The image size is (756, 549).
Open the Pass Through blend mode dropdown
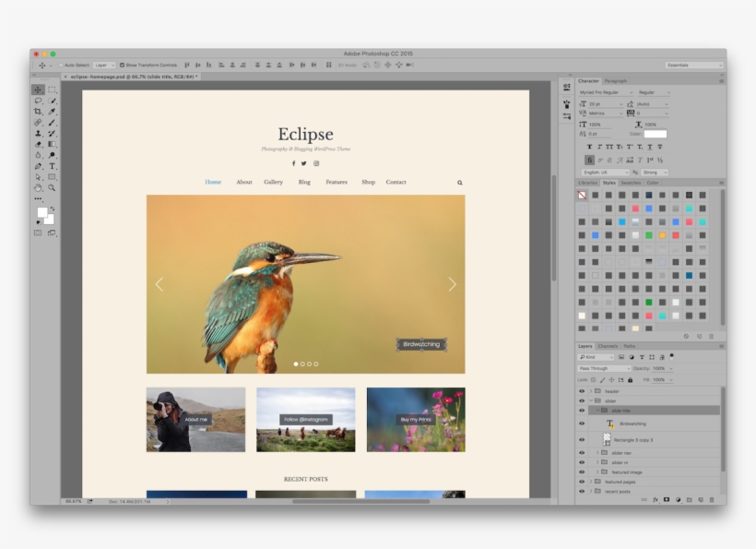click(604, 368)
